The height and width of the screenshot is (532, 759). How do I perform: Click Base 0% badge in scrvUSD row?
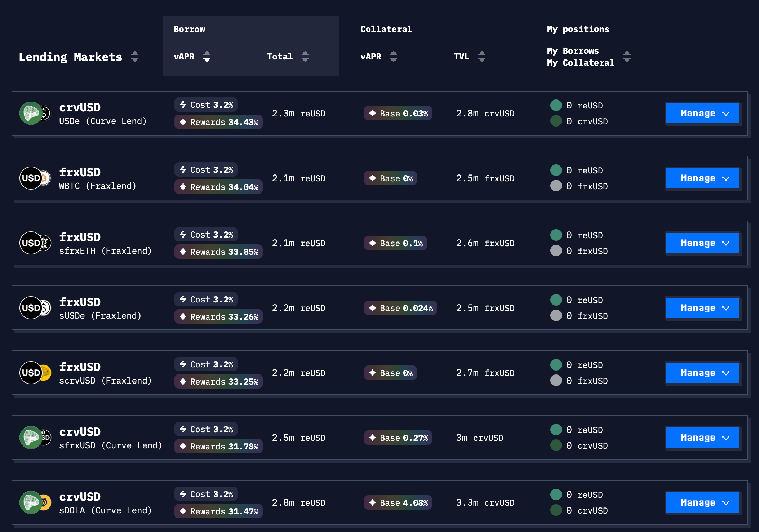(x=390, y=373)
